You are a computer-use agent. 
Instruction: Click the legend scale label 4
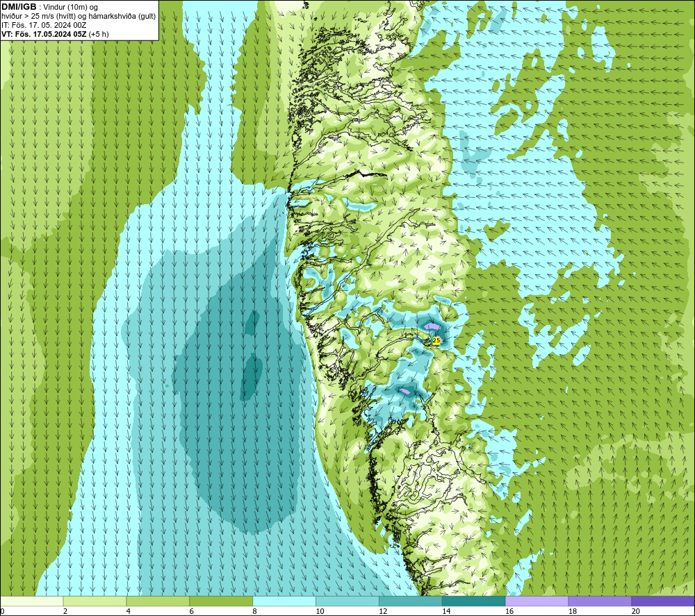pos(128,611)
